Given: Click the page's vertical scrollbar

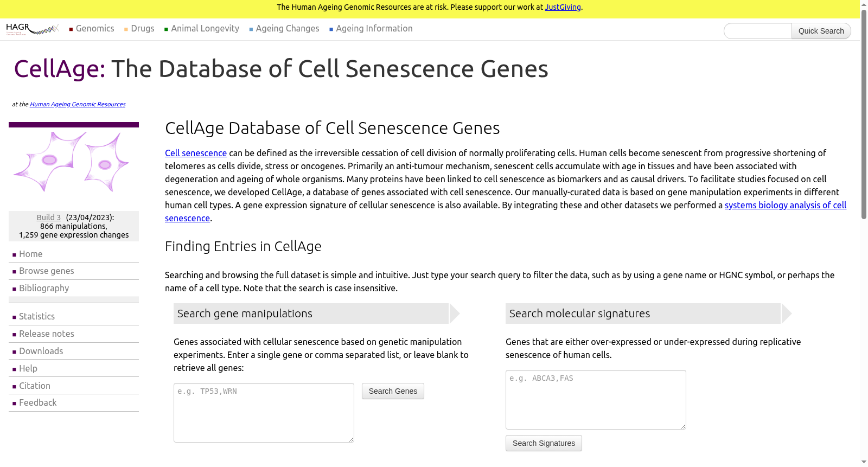Looking at the screenshot, I should coord(864,233).
